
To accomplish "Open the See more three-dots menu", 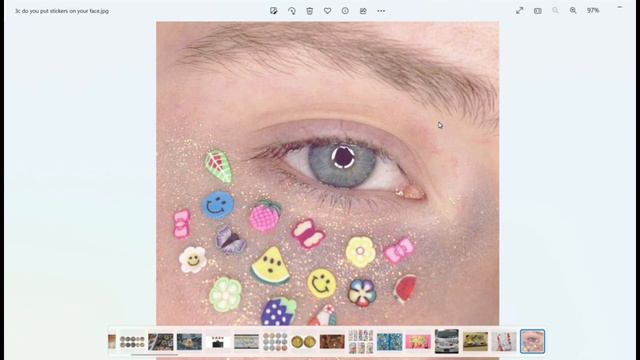I will click(x=381, y=11).
